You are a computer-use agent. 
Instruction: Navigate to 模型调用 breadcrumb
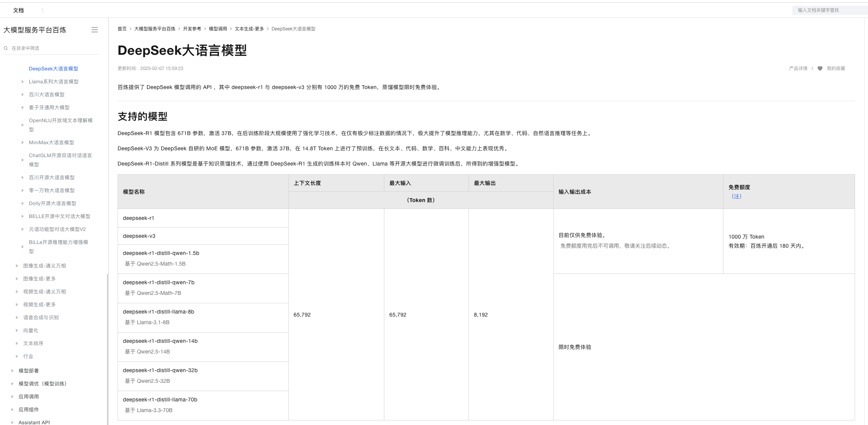(x=218, y=29)
